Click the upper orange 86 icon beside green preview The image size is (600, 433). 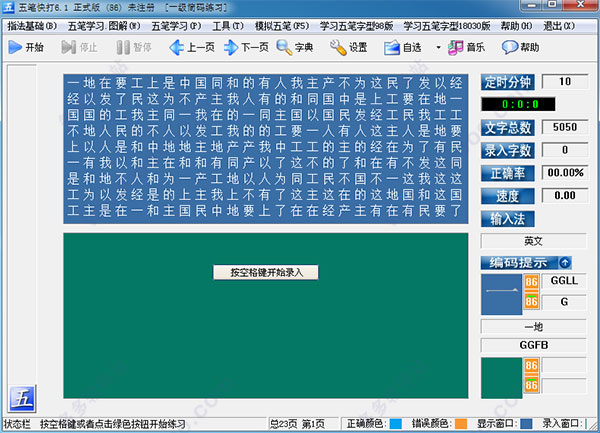tap(531, 365)
